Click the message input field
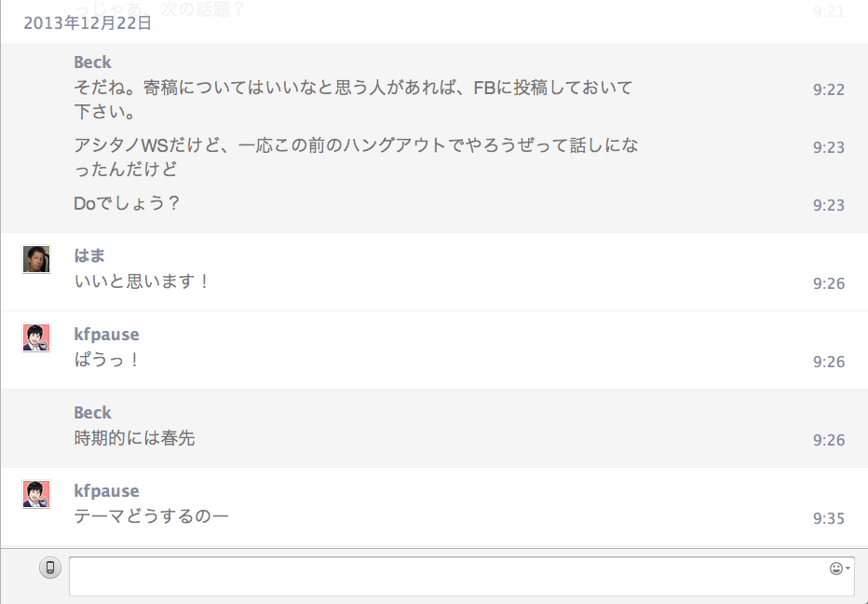Viewport: 868px width, 604px height. coord(447,576)
